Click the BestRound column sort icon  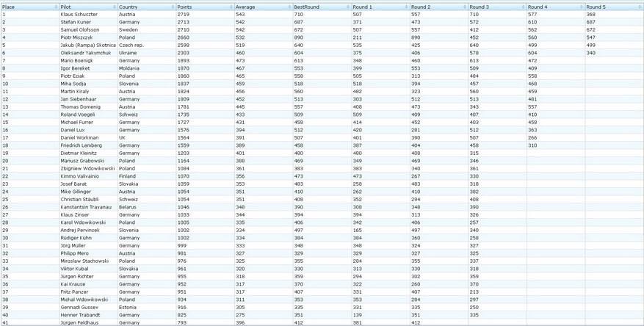tap(347, 7)
